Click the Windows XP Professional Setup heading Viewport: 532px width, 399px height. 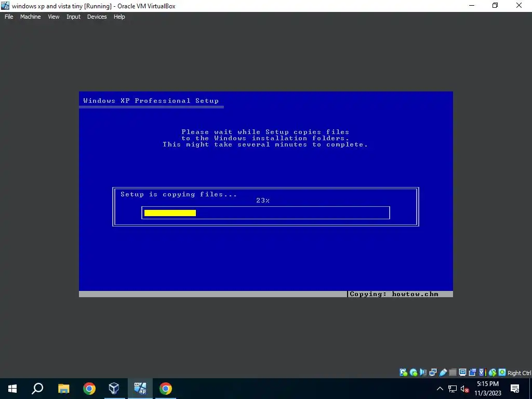pyautogui.click(x=151, y=101)
